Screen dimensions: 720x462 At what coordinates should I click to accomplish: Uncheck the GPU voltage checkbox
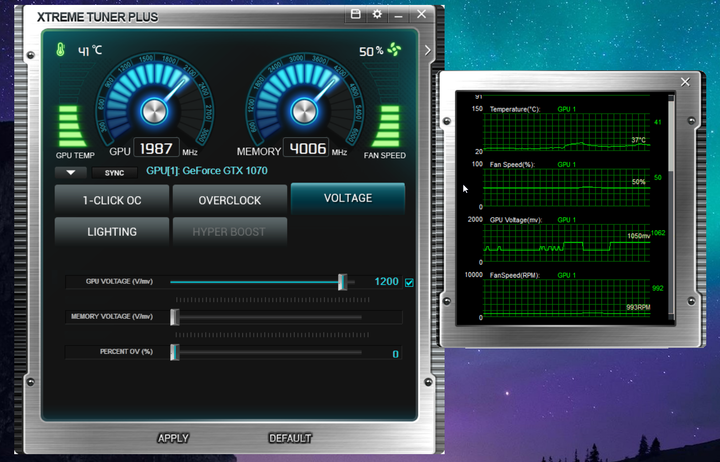click(x=409, y=282)
